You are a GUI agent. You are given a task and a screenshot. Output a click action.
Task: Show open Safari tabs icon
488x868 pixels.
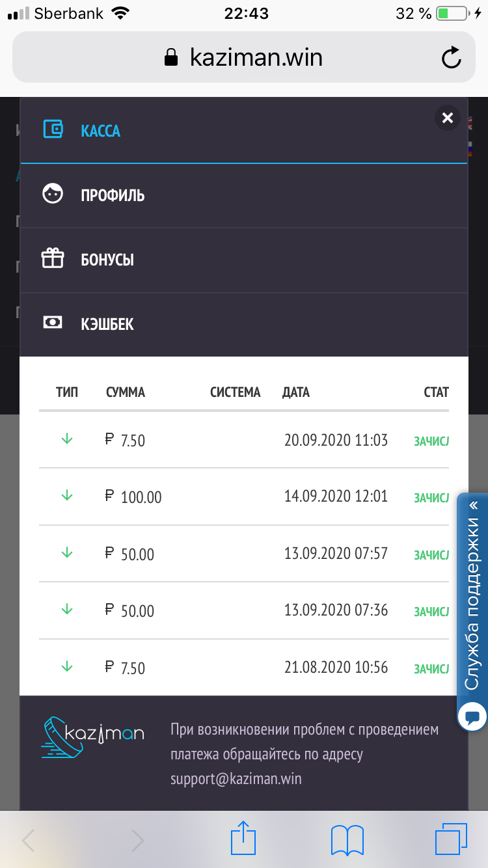pos(451,839)
